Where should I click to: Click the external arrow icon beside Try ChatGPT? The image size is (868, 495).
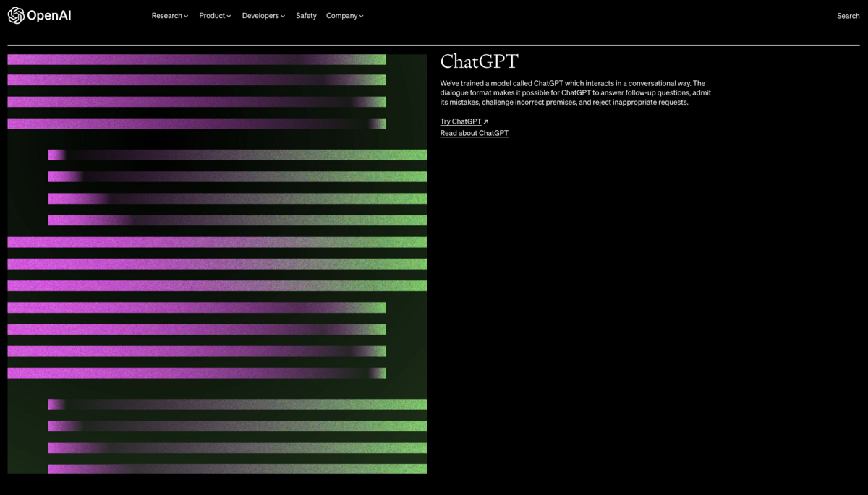486,121
